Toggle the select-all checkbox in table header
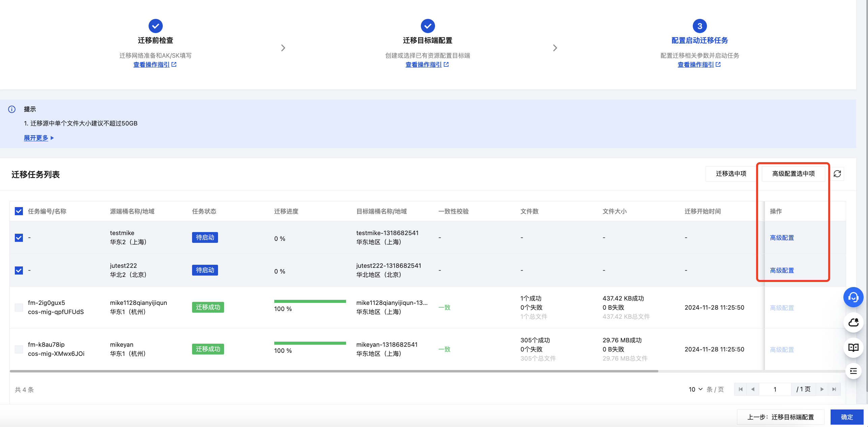This screenshot has width=868, height=427. click(19, 211)
